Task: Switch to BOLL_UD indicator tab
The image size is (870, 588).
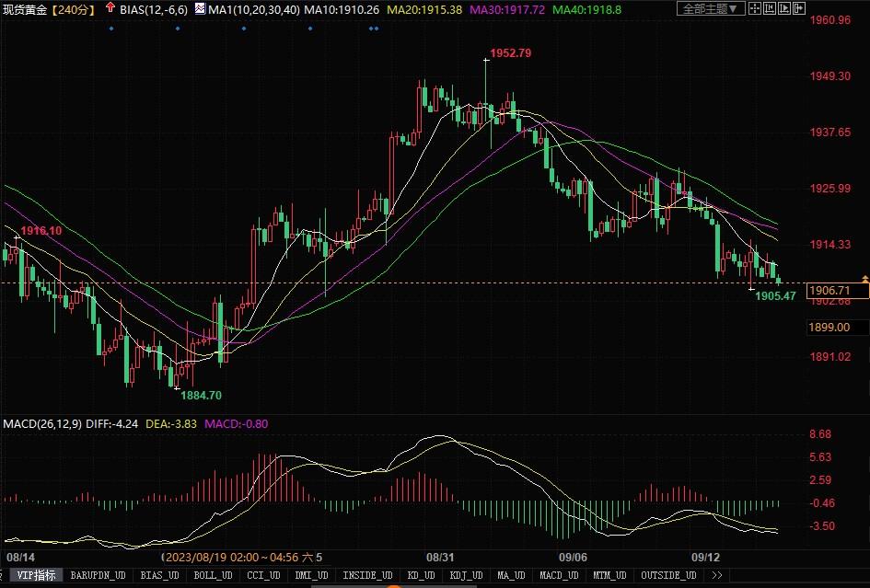Action: click(x=213, y=575)
